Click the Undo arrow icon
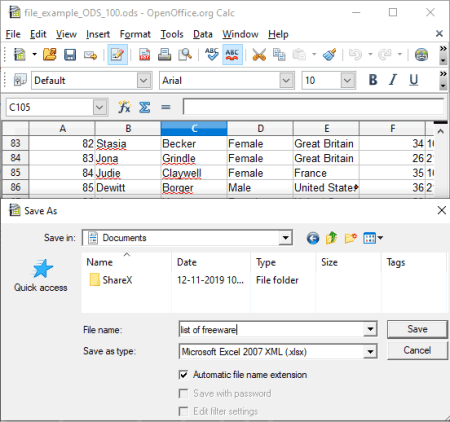The image size is (450, 422). coord(355,54)
